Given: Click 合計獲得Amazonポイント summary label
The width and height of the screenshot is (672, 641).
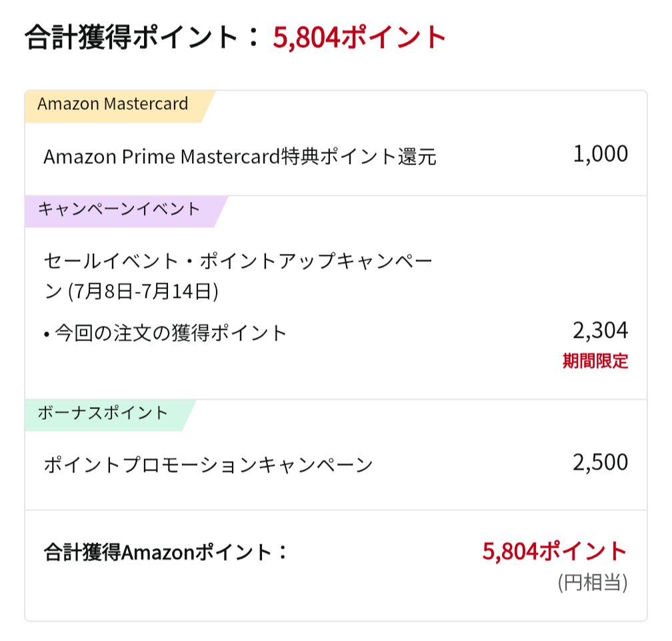Looking at the screenshot, I should tap(166, 552).
